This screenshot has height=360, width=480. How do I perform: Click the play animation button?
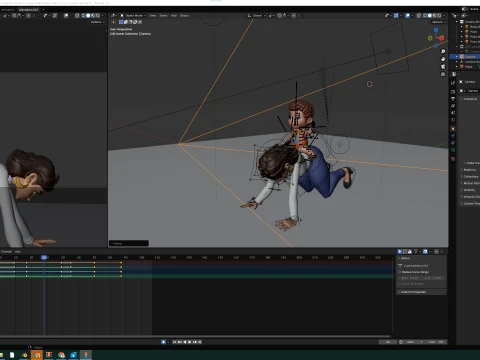pos(190,342)
